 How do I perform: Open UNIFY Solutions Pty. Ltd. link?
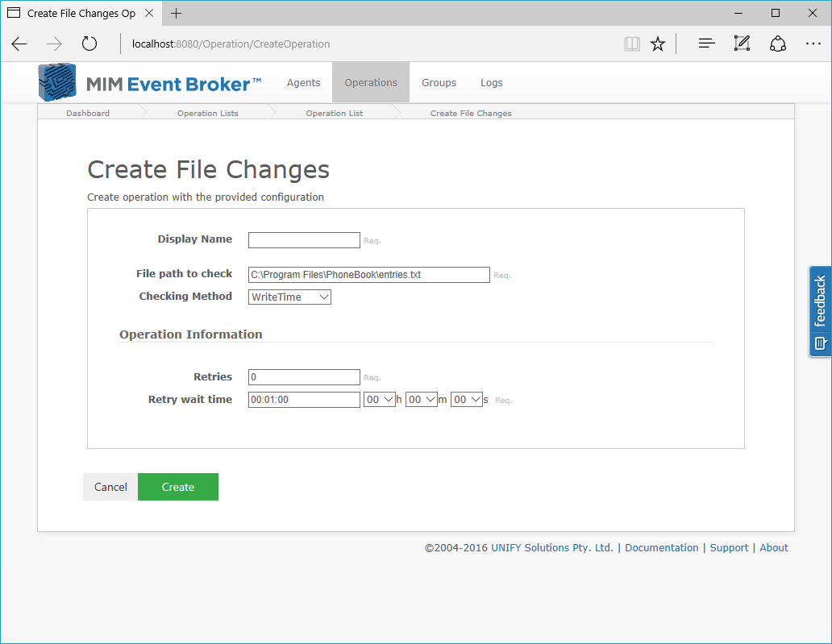tap(551, 547)
